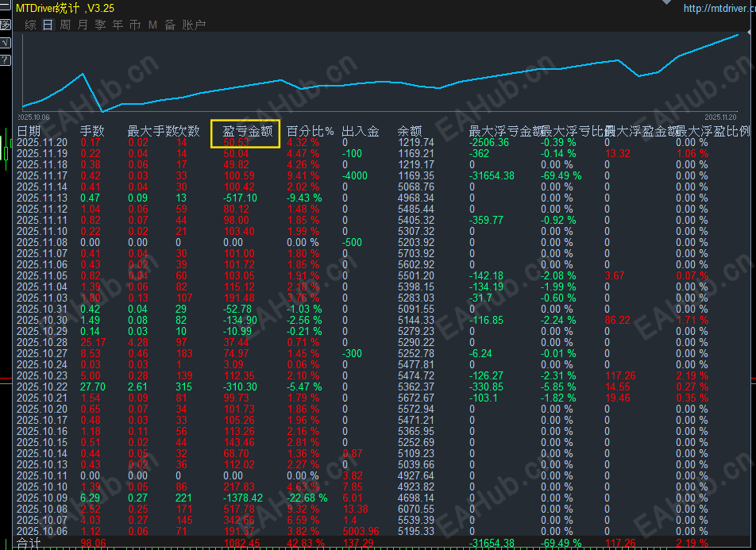Open the 账户 account tab
The image size is (756, 550).
194,25
